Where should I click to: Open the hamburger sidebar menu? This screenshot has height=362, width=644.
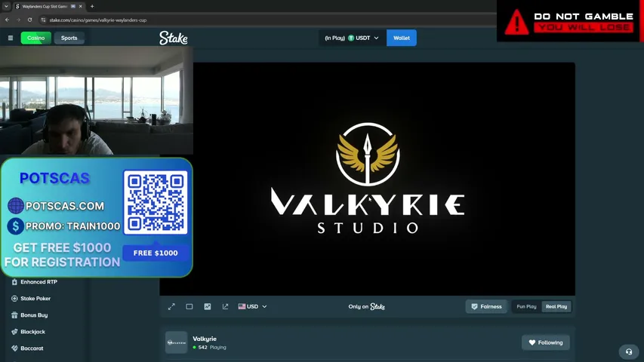[11, 38]
